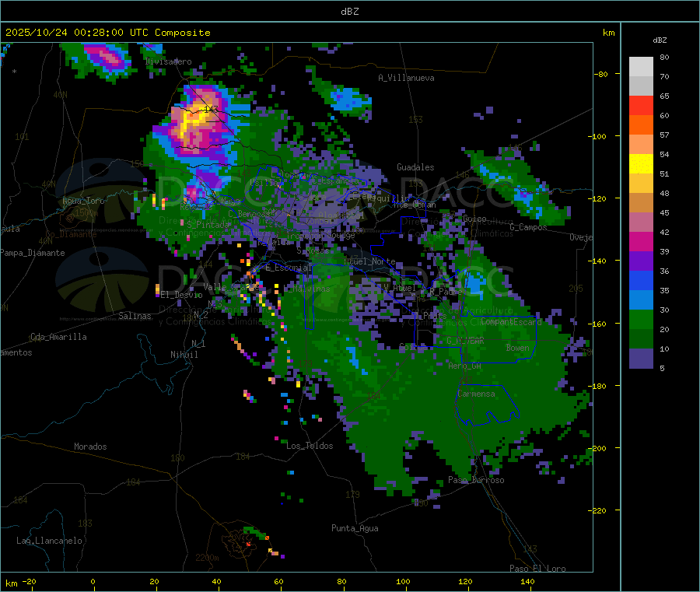Click the Cda_Amarilla place label
This screenshot has height=592, width=700.
click(58, 337)
